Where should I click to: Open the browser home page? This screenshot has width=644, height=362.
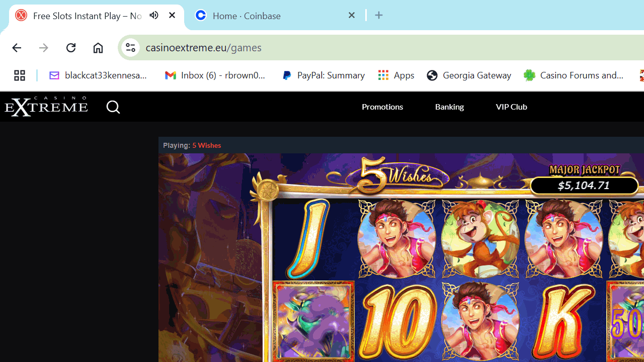point(98,48)
